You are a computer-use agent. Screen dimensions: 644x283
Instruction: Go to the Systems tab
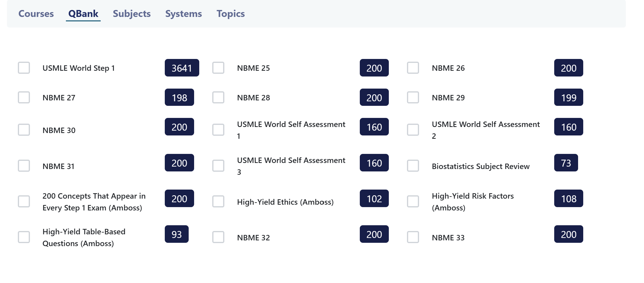[183, 14]
